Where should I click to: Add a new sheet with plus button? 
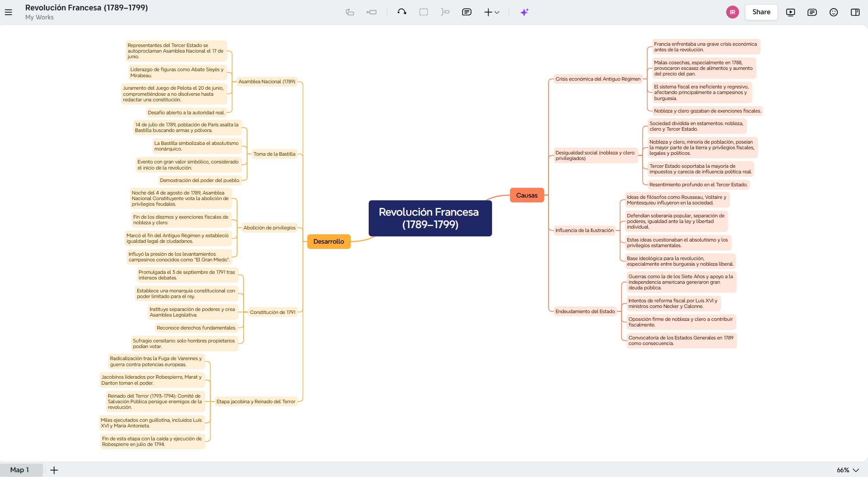(54, 470)
